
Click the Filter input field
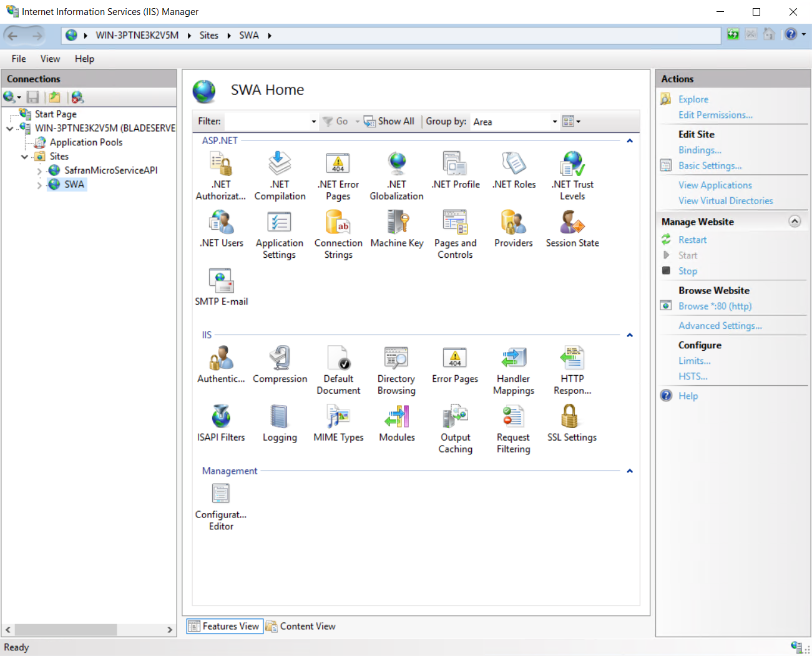pos(268,122)
